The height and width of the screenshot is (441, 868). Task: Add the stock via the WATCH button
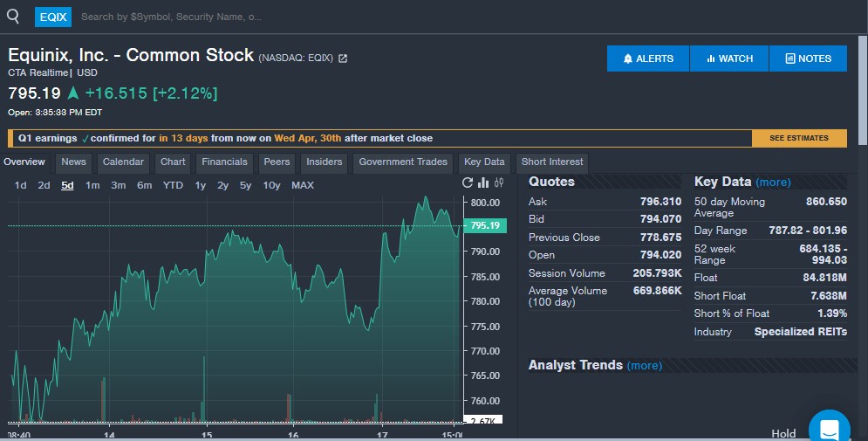729,59
